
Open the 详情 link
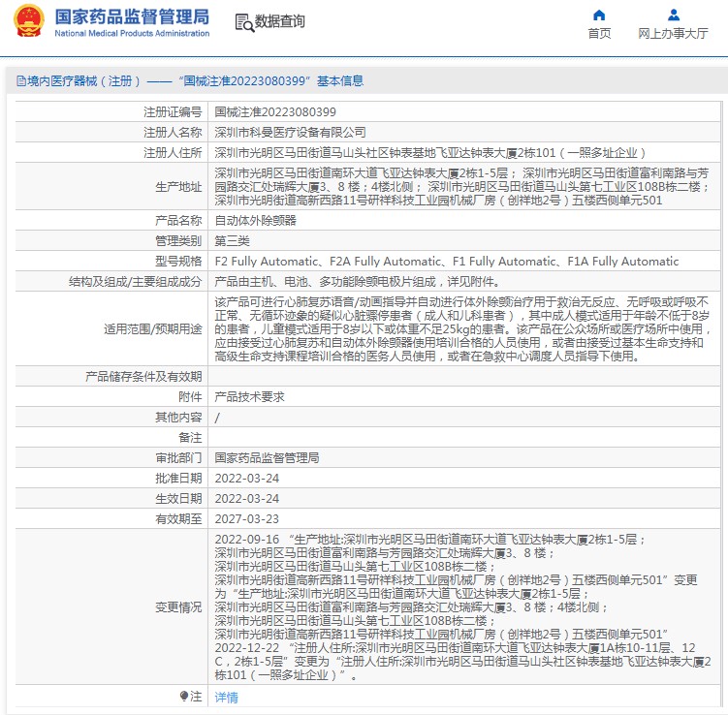coord(226,697)
